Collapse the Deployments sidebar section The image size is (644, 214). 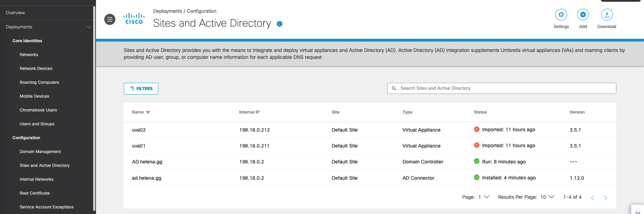(89, 27)
